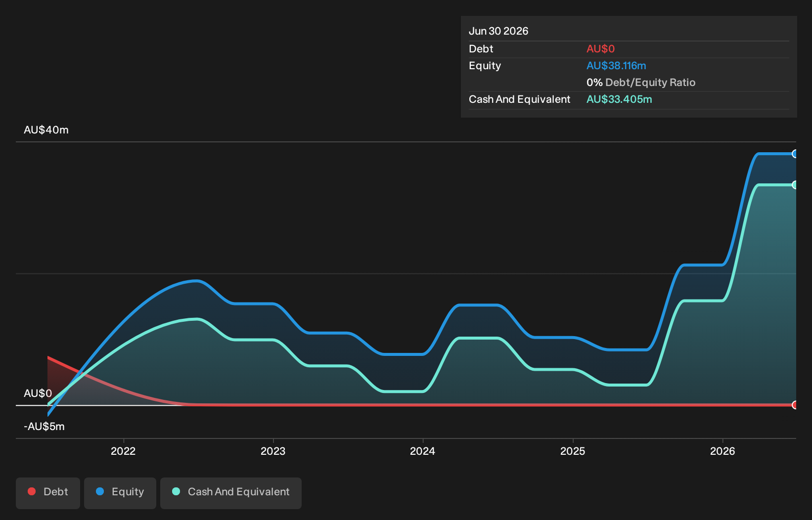Click the AU$33.405m cash value

(x=619, y=99)
